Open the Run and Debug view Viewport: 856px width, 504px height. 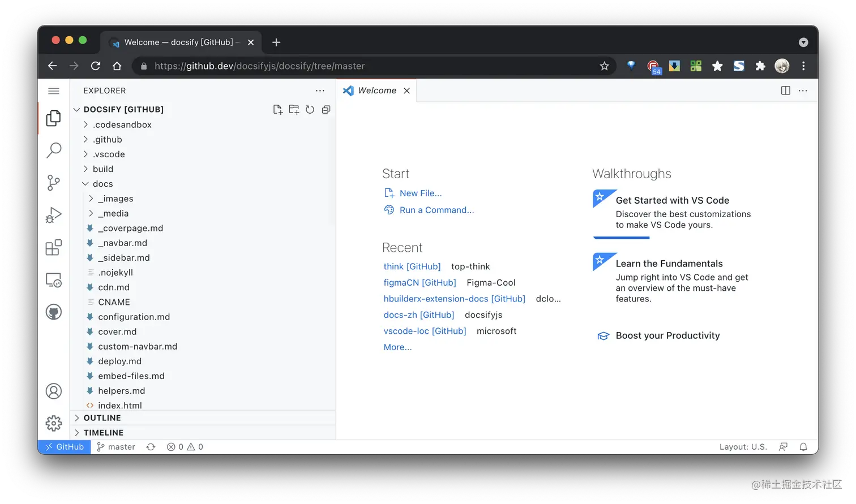pos(54,215)
